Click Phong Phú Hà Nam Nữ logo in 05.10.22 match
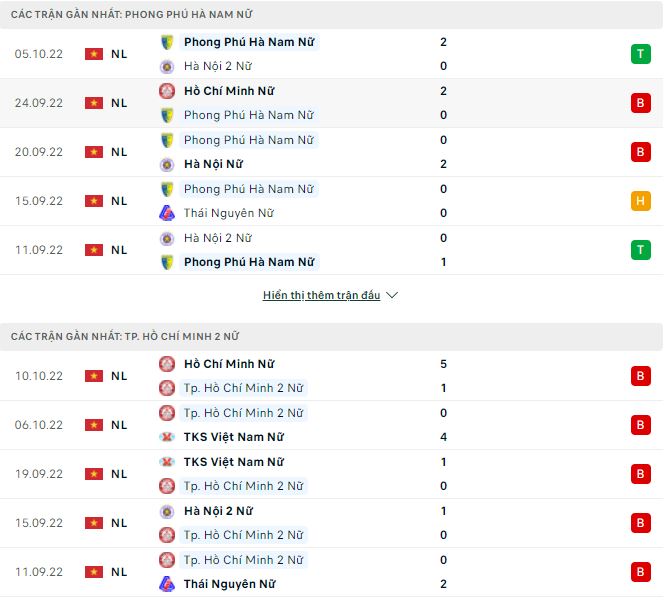 click(x=167, y=42)
